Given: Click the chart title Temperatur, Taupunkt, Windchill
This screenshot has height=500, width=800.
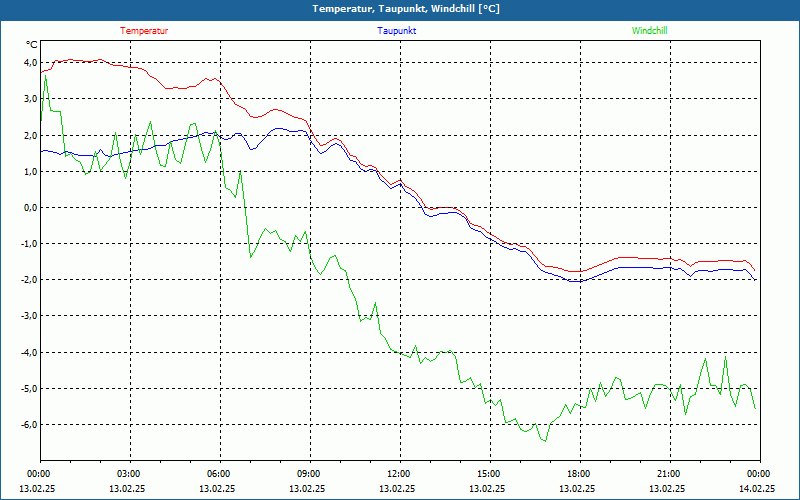Looking at the screenshot, I should 406,9.
